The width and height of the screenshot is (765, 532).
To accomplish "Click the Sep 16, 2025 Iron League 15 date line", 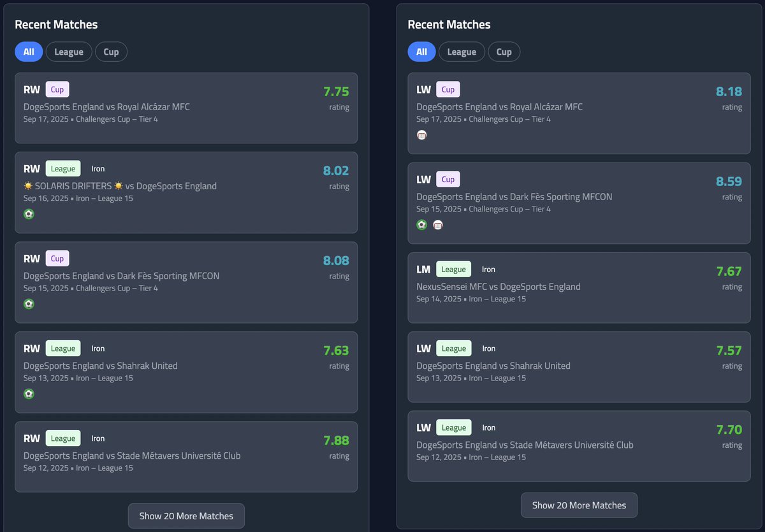I will [x=78, y=198].
